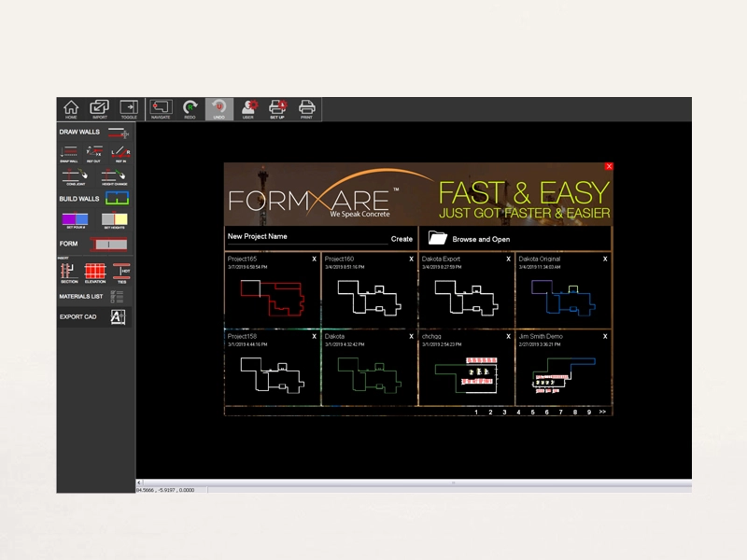The height and width of the screenshot is (560, 747).
Task: Activate the Draw Walls tool
Action: (x=94, y=133)
